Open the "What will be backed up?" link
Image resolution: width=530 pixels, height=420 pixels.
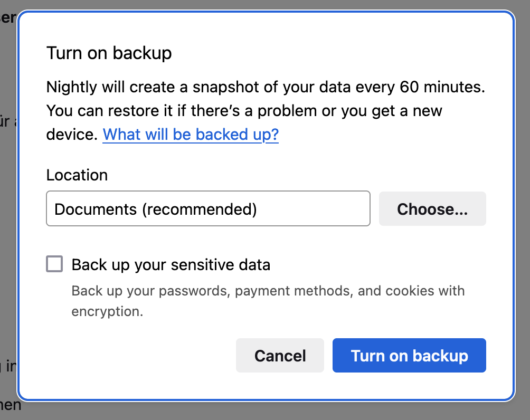click(x=191, y=135)
